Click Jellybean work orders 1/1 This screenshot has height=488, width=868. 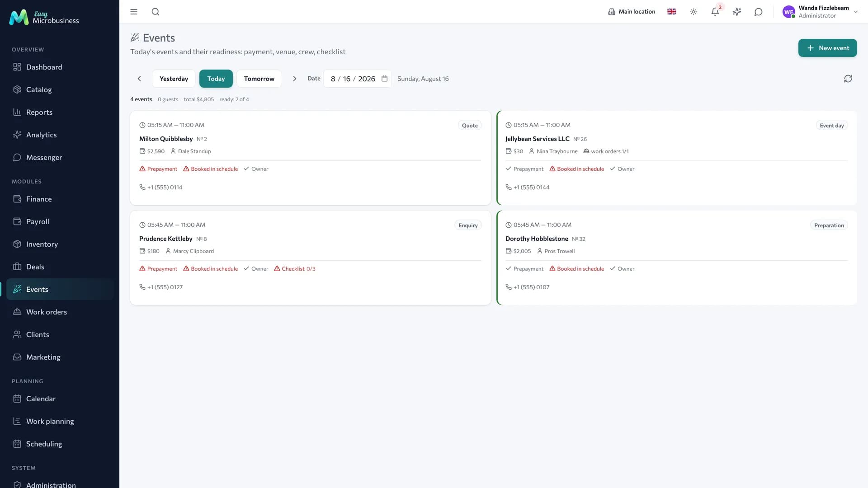tap(606, 151)
